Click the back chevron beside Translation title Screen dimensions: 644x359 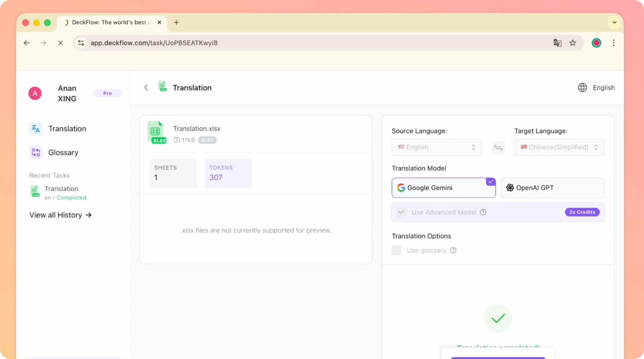click(146, 88)
